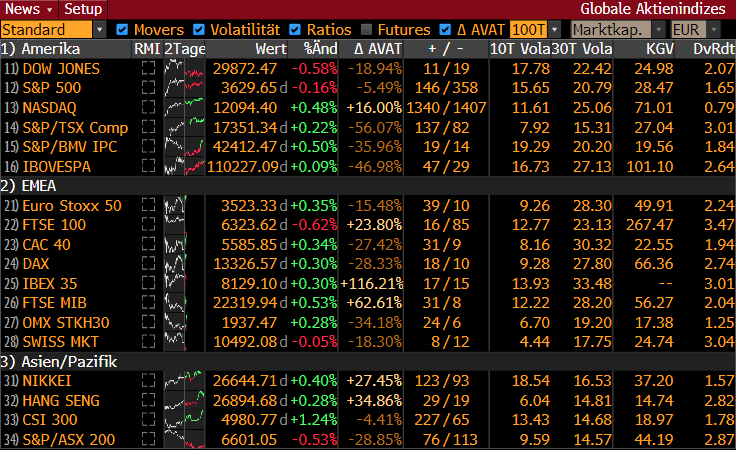Viewport: 736px width, 450px height.
Task: Open the CAC 40 sparkline chart
Action: click(184, 244)
